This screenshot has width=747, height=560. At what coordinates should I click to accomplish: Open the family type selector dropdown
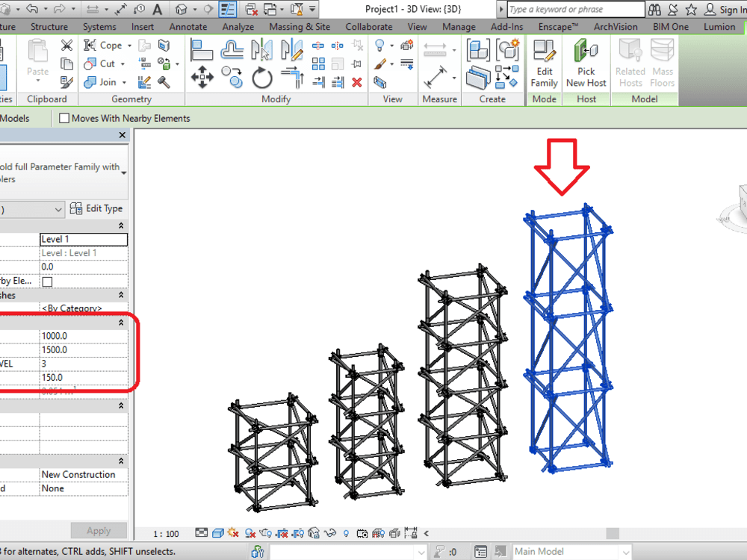click(x=124, y=173)
